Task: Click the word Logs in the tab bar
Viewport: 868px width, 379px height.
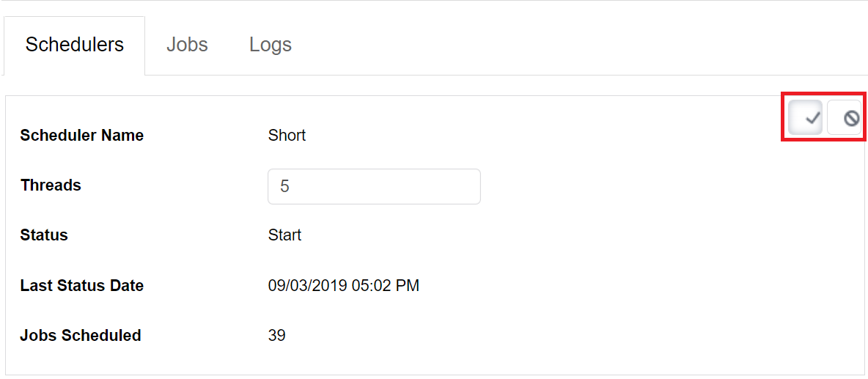Action: pos(270,44)
